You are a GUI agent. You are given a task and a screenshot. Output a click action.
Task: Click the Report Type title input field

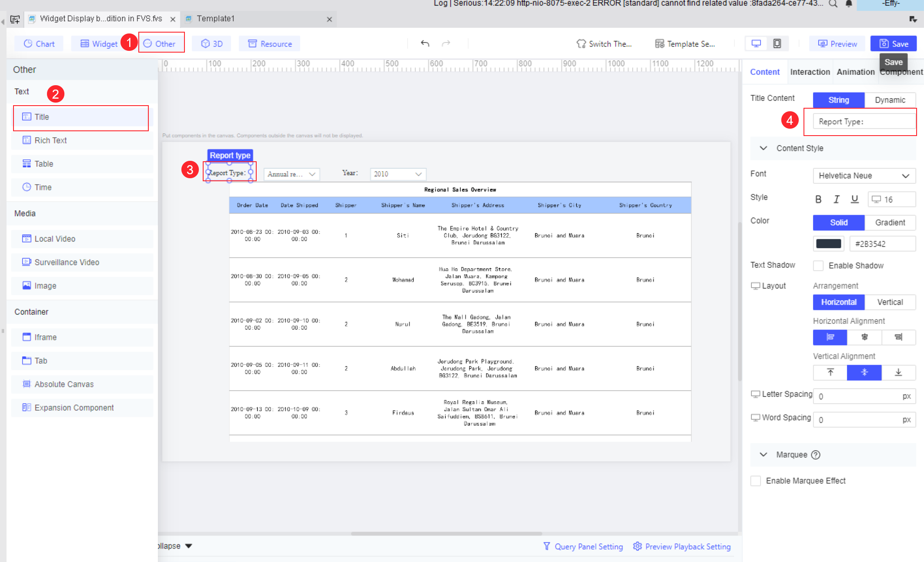(x=864, y=122)
